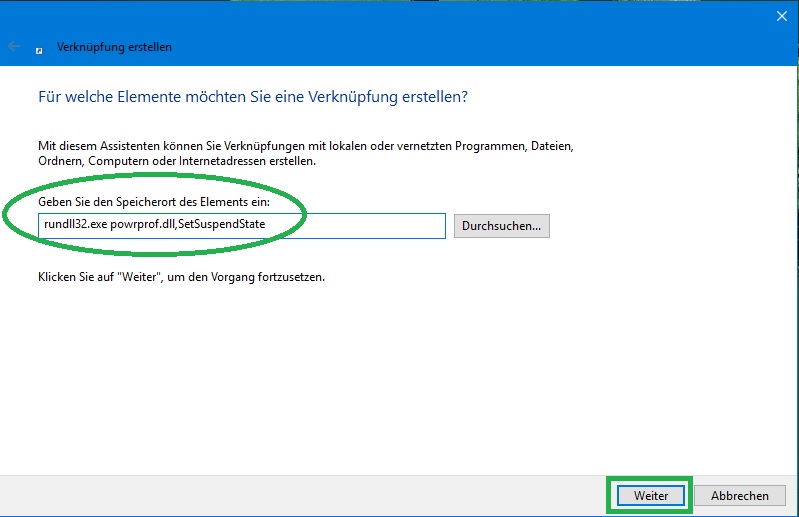Cancel the wizard with Abbrechen

739,496
